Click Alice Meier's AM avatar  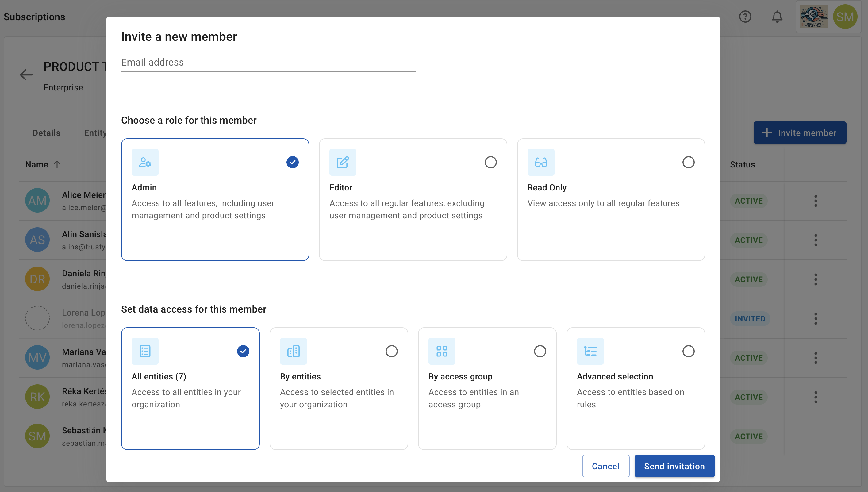click(x=37, y=200)
